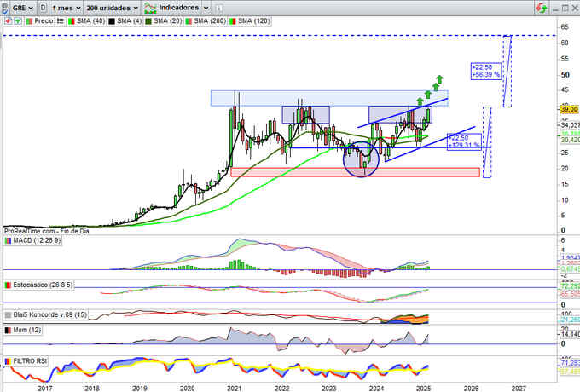Image resolution: width=580 pixels, height=392 pixels.
Task: Click the SMA (40) color swatch
Action: coord(72,21)
